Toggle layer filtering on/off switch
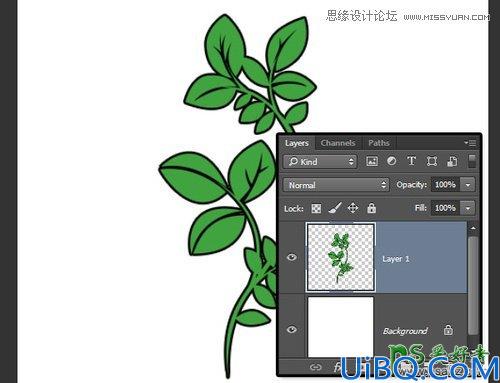The image size is (500, 383). coord(472,161)
